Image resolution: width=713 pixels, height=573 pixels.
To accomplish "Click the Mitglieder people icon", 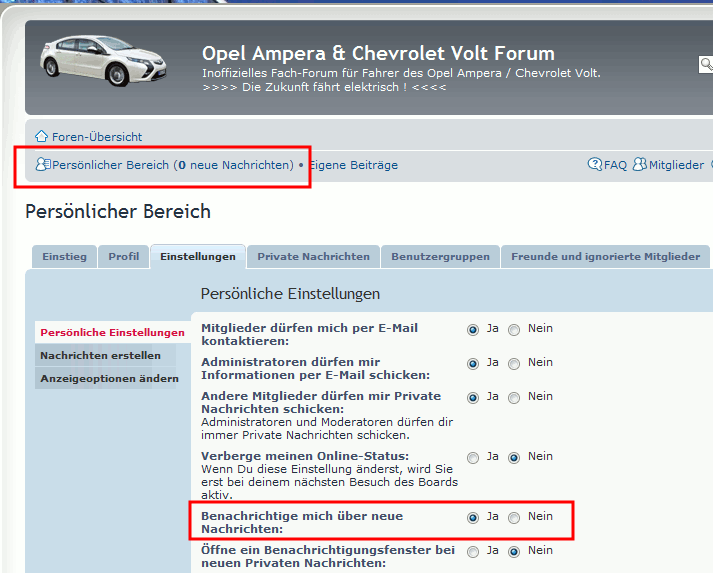I will click(x=640, y=164).
